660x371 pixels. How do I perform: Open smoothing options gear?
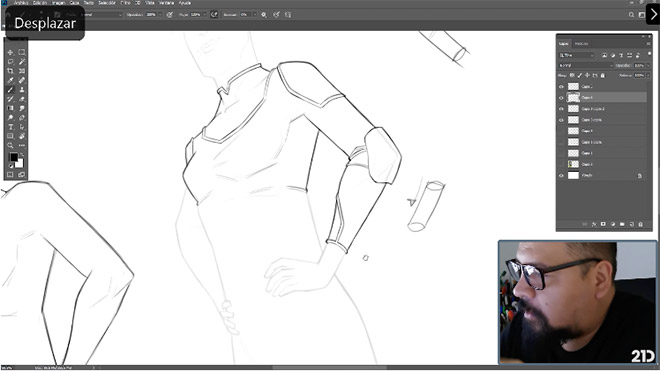tap(264, 15)
